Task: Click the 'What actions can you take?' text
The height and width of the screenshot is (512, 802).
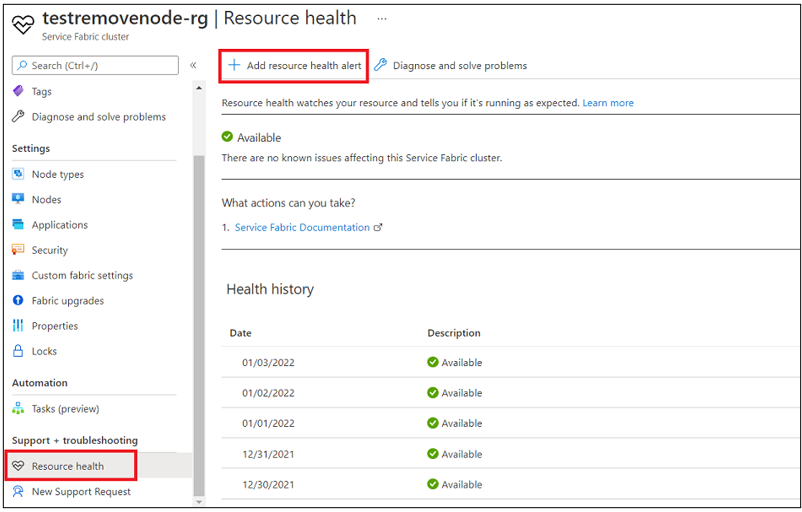Action: [x=288, y=203]
